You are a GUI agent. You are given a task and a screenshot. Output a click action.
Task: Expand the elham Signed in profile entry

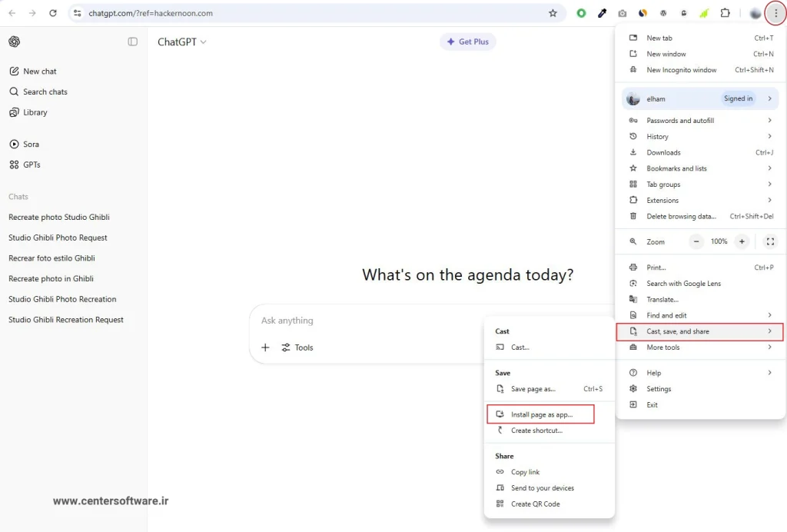(700, 99)
